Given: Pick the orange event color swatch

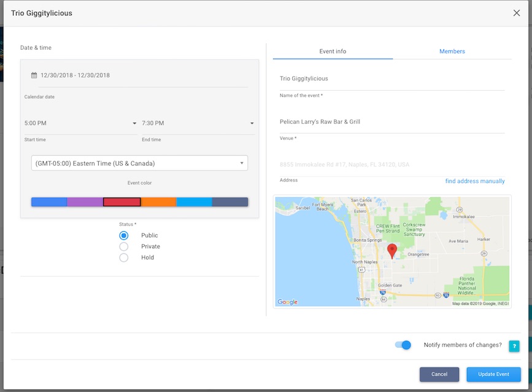Looking at the screenshot, I should point(158,202).
